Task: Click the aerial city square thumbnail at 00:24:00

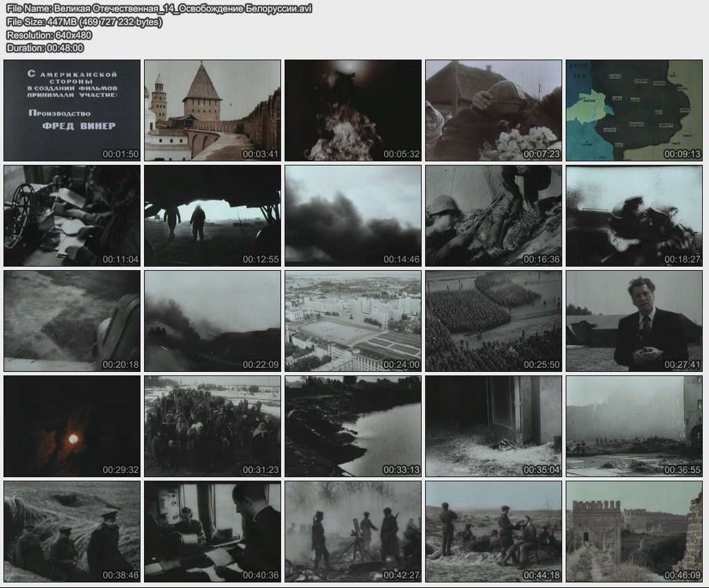Action: pyautogui.click(x=353, y=321)
